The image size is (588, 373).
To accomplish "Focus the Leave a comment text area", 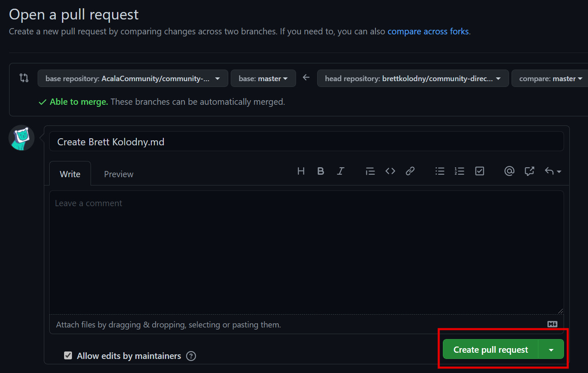I will 306,253.
